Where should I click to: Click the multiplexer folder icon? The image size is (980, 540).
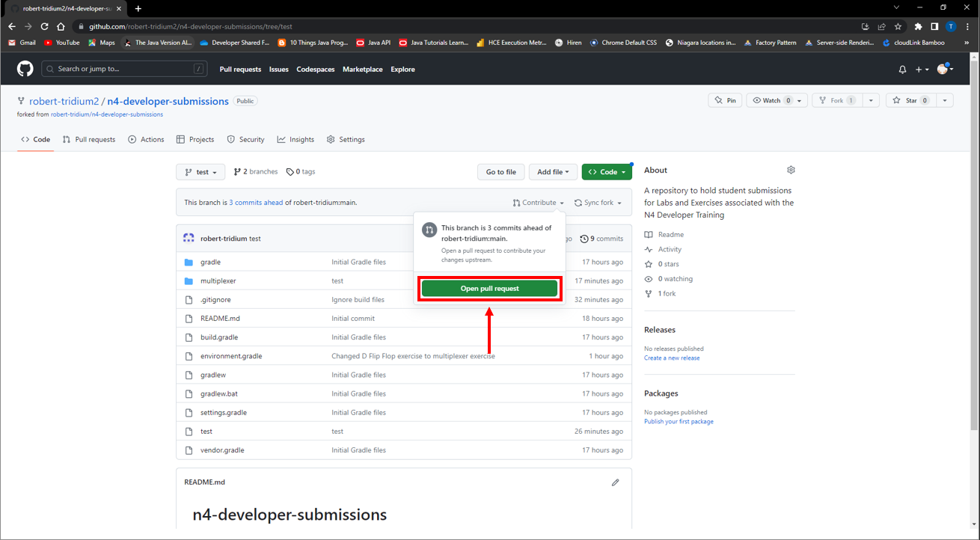(x=189, y=281)
